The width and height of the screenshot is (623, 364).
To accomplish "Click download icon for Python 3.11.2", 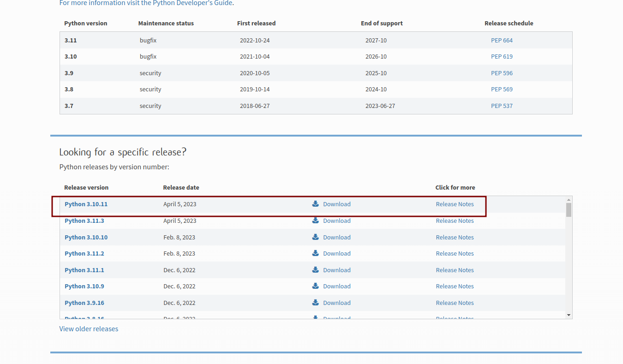I will tap(316, 253).
